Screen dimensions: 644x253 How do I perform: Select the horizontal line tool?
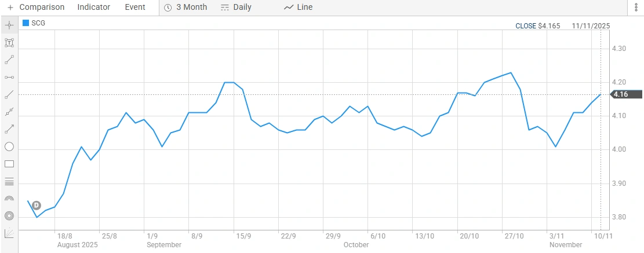[9, 77]
